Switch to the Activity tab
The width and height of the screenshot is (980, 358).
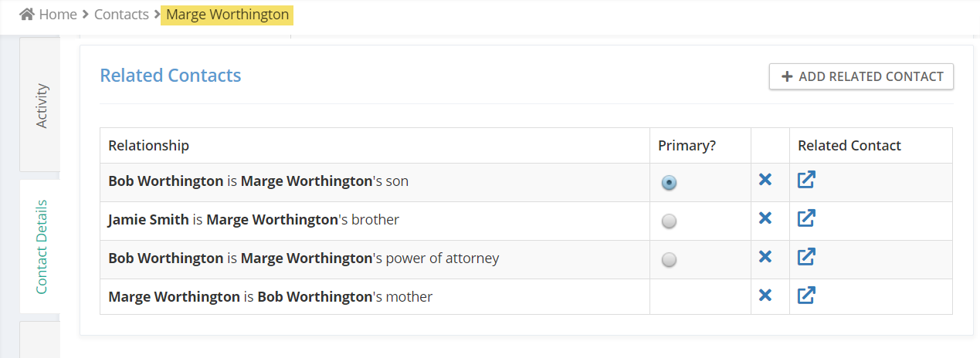[41, 105]
